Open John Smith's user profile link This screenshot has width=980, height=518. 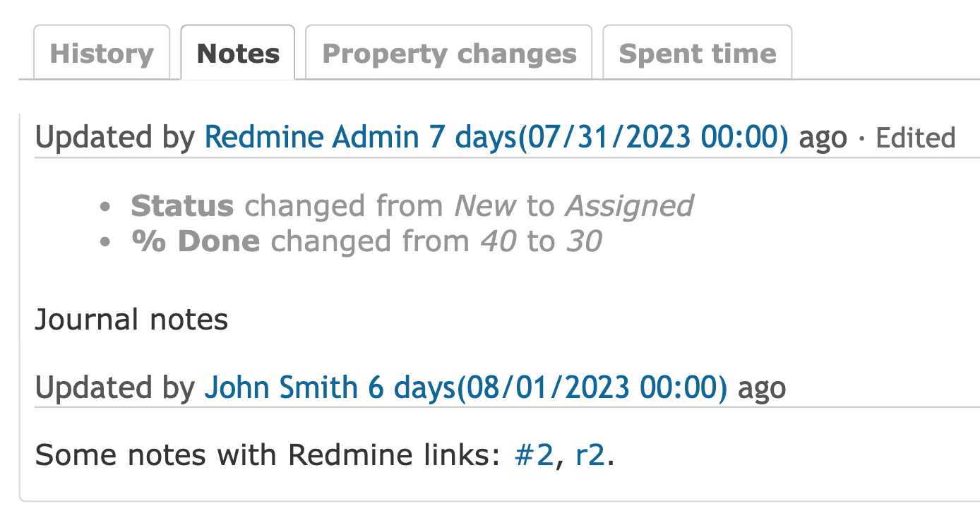tap(280, 387)
